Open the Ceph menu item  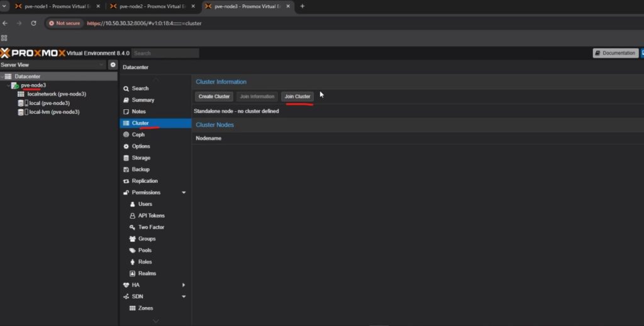[155, 134]
